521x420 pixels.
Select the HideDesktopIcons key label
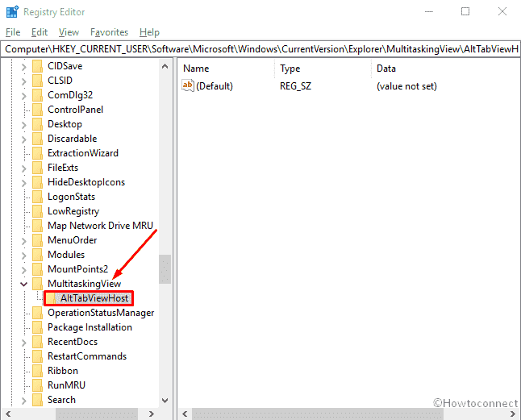86,182
